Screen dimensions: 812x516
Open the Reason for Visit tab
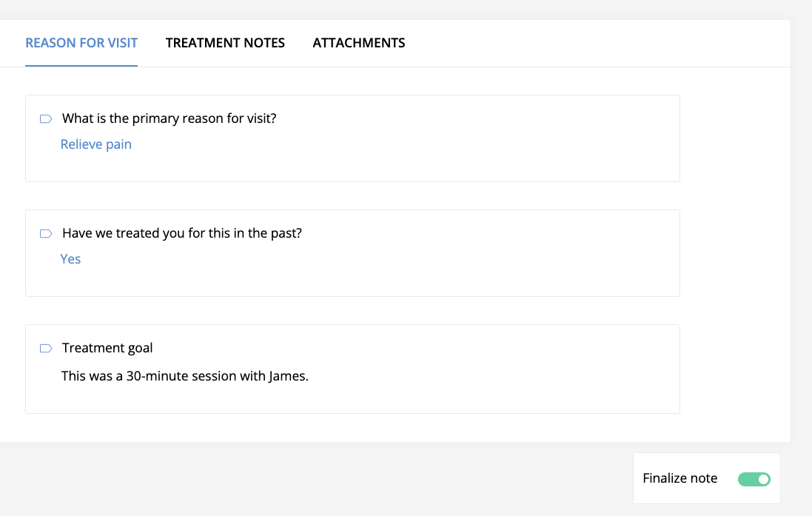tap(81, 43)
